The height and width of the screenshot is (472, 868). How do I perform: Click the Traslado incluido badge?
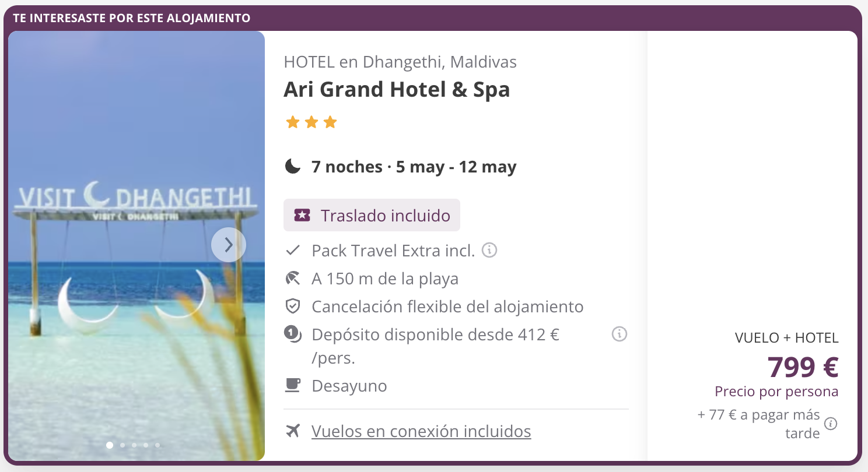pos(372,215)
